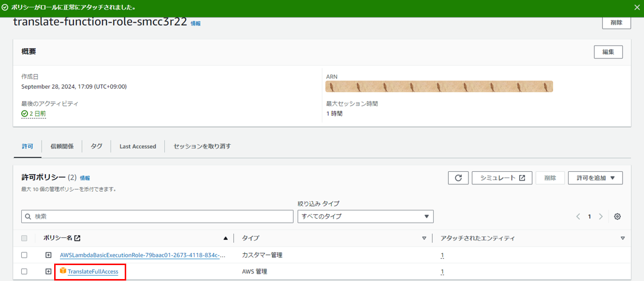Open attached entities count for AWSLambdaBasicExecutionRole
The width and height of the screenshot is (644, 281).
pyautogui.click(x=442, y=255)
